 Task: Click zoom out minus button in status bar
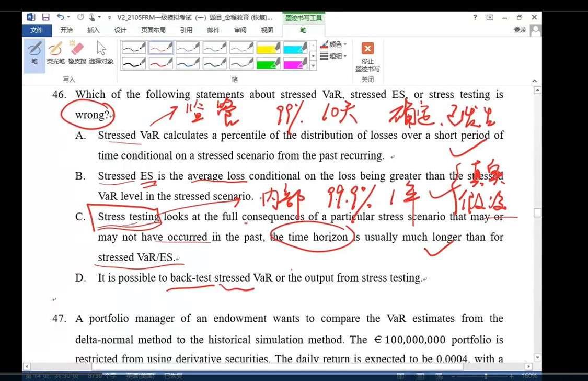453,376
